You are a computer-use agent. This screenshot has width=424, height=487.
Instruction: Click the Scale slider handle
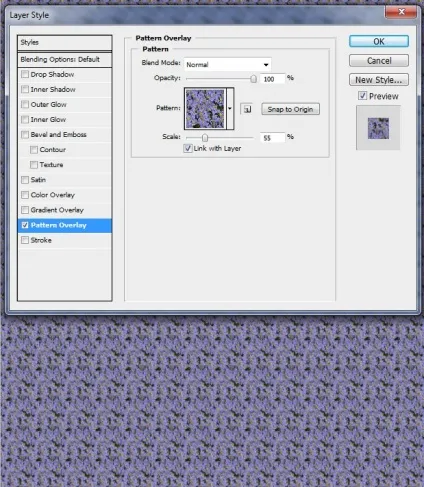pos(205,138)
